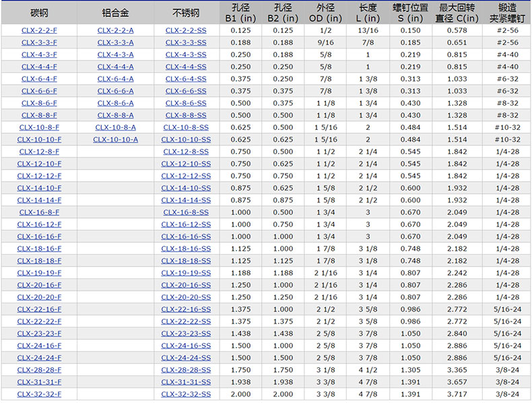Click part link CLX-8-8-SS
The height and width of the screenshot is (403, 532).
pos(186,115)
